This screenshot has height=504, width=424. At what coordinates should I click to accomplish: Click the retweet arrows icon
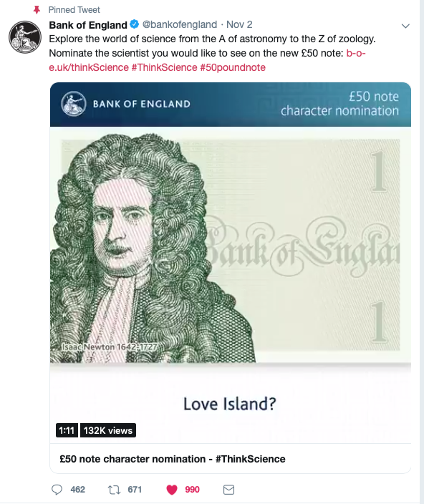click(x=114, y=490)
